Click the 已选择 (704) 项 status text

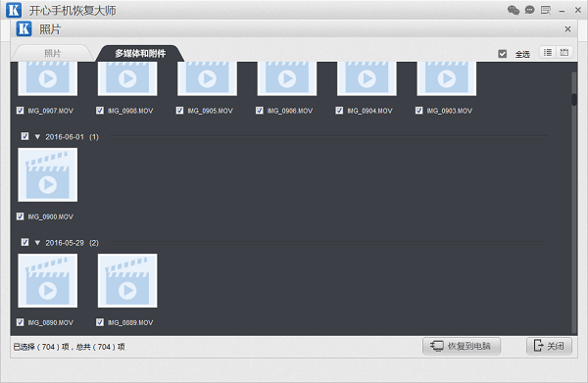(41, 347)
